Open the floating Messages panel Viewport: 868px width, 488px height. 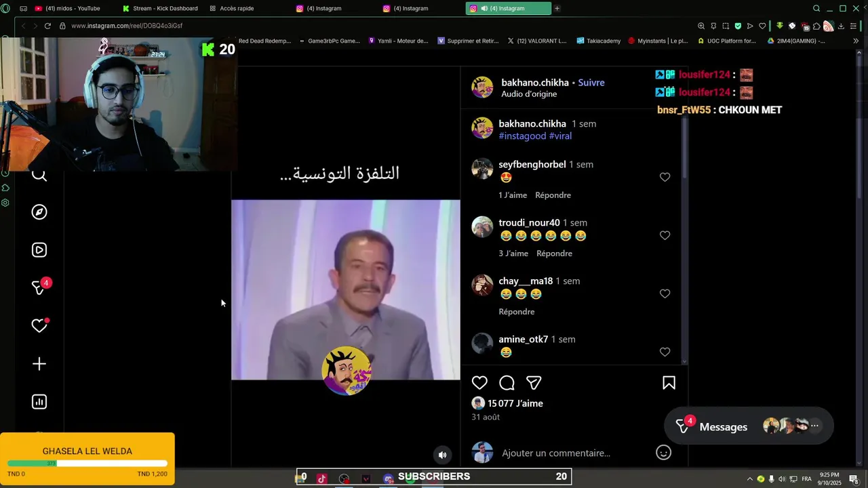tap(749, 426)
